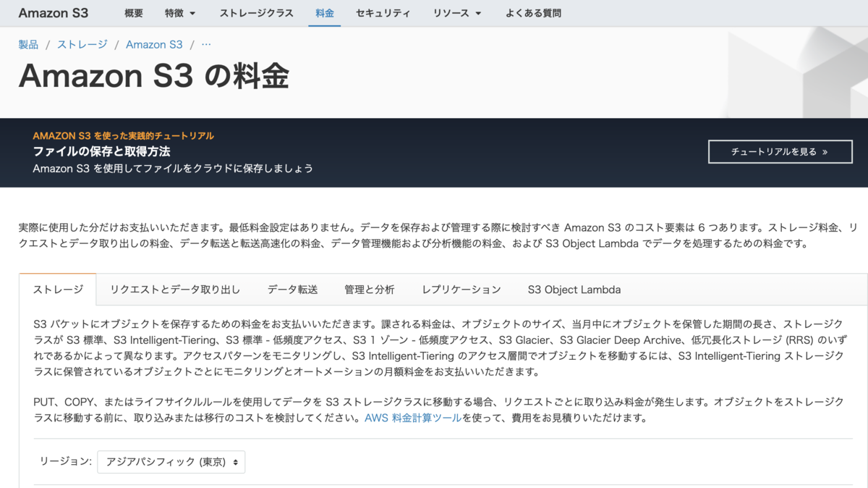The image size is (868, 488).
Task: Select the ストレージ tab
Action: (x=58, y=290)
